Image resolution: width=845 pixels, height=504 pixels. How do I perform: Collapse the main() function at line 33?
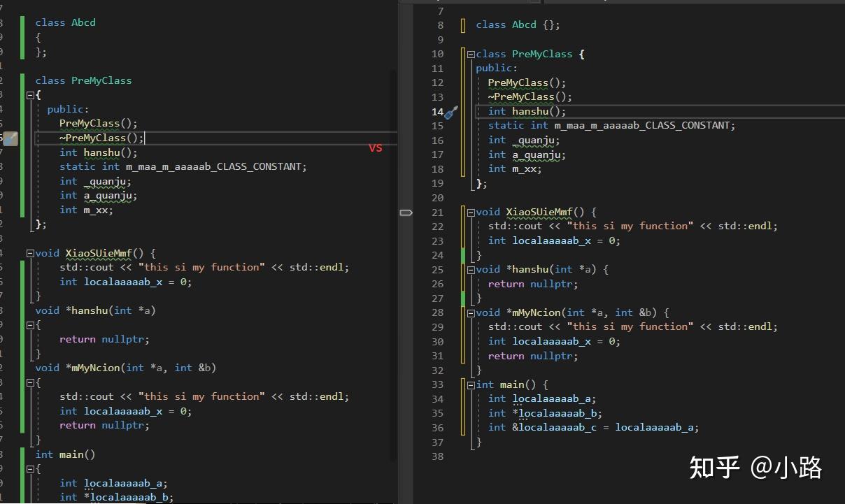coord(471,384)
